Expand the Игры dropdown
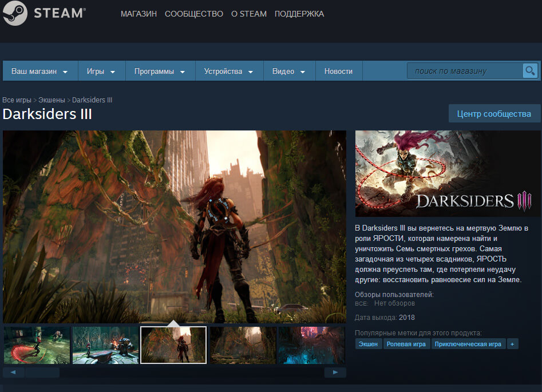Viewport: 542px width, 392px height. pos(102,71)
